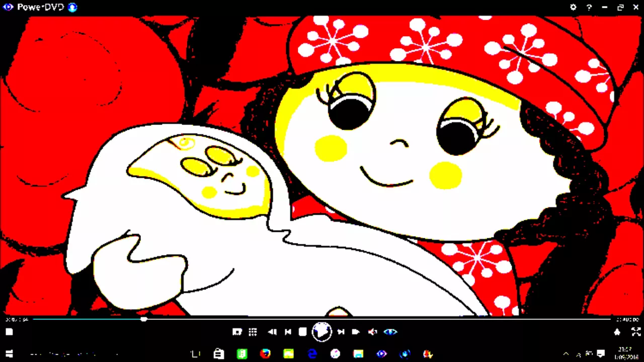Mute the volume speaker
Viewport: 644px width, 362px height.
373,332
